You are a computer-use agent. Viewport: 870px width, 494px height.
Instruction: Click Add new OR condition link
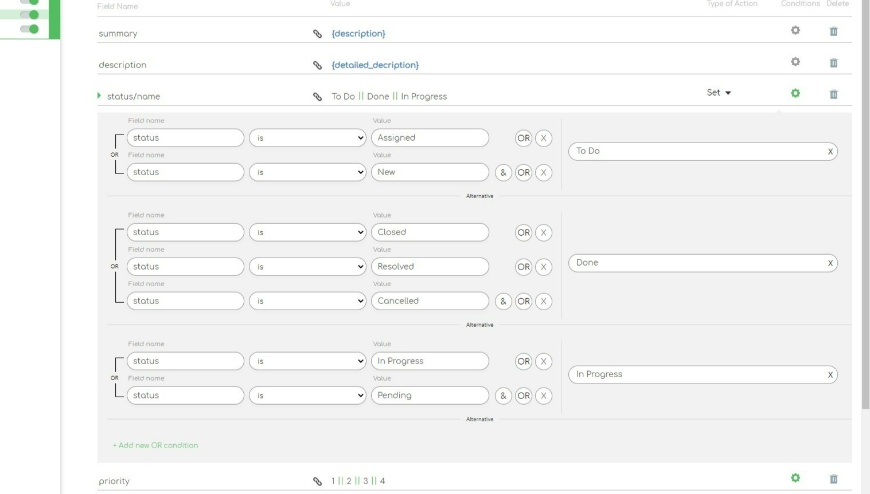pyautogui.click(x=155, y=445)
